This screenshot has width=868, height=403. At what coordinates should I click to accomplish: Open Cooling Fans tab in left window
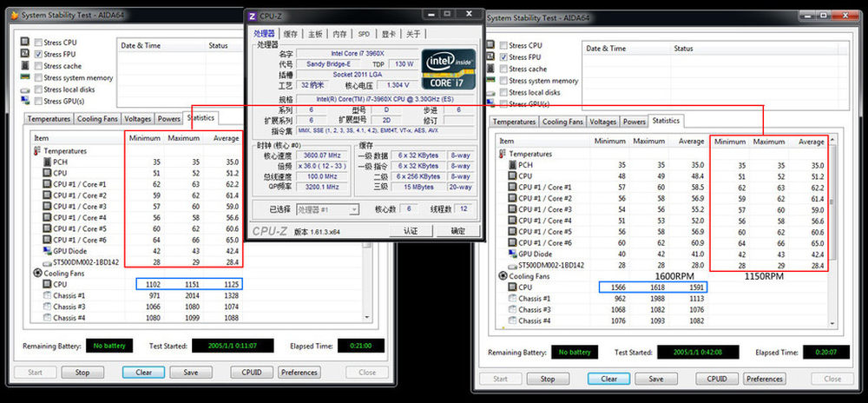(x=97, y=118)
